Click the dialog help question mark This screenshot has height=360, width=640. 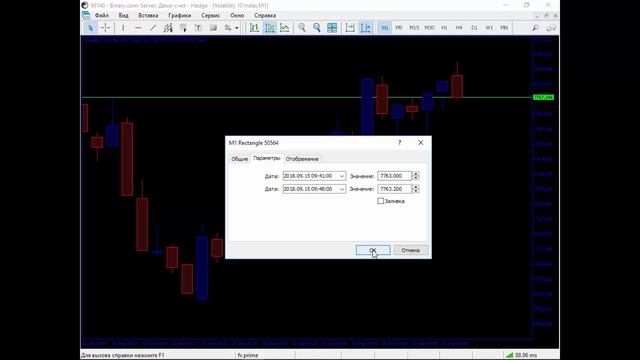(x=400, y=142)
